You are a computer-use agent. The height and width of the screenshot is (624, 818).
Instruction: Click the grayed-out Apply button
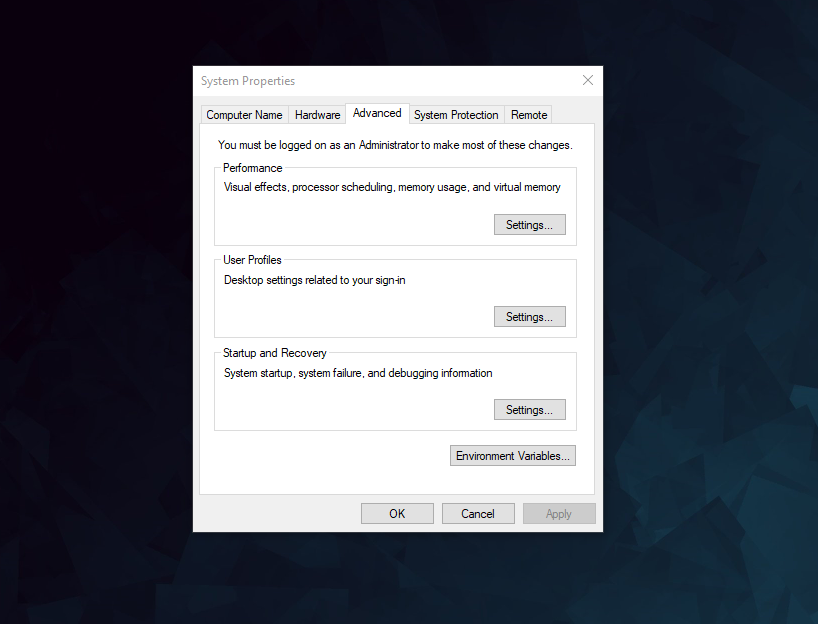click(x=559, y=513)
